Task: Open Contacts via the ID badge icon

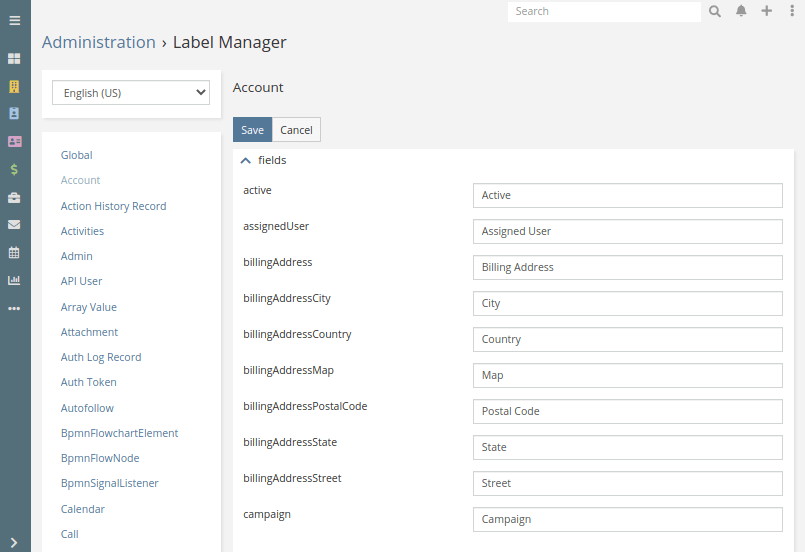Action: coord(14,113)
